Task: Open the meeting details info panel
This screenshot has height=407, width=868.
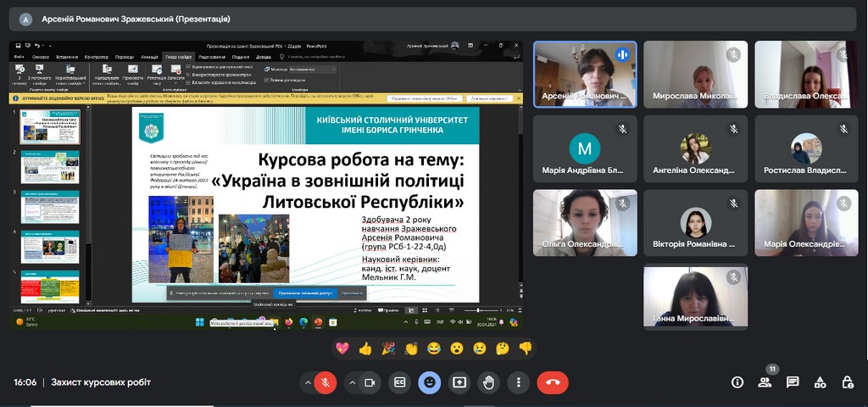Action: (x=737, y=382)
